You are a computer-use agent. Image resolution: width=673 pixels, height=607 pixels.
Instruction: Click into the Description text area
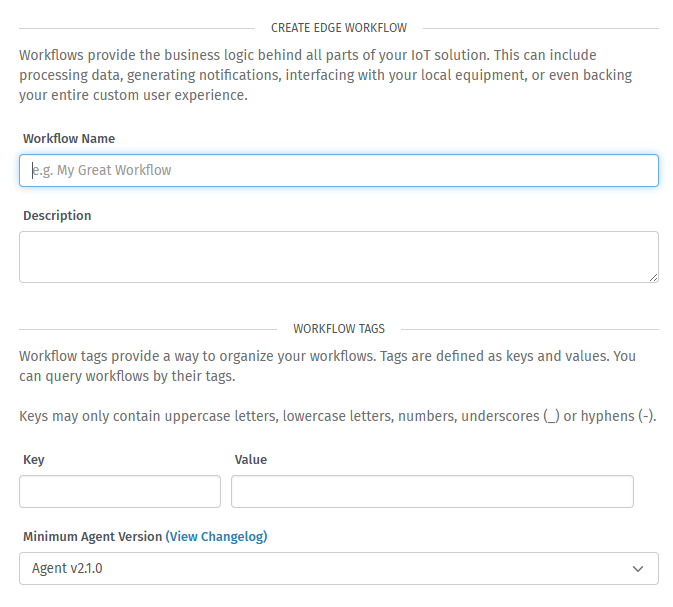tap(339, 257)
